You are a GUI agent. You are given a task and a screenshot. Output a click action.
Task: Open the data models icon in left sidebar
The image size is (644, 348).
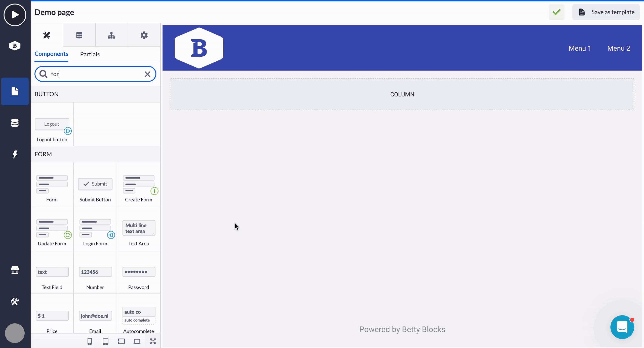15,123
